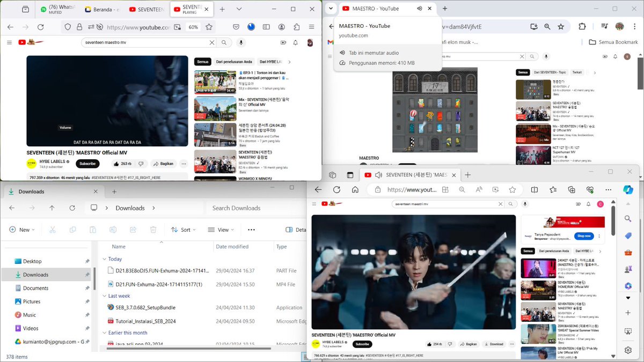Collapse the Earlier this month group

tap(105, 333)
